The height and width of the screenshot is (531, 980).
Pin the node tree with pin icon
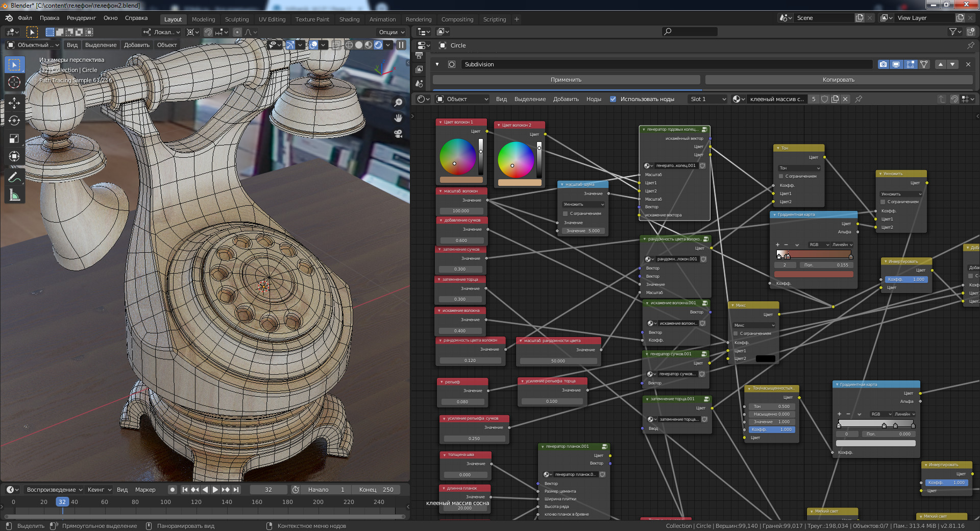[x=859, y=99]
